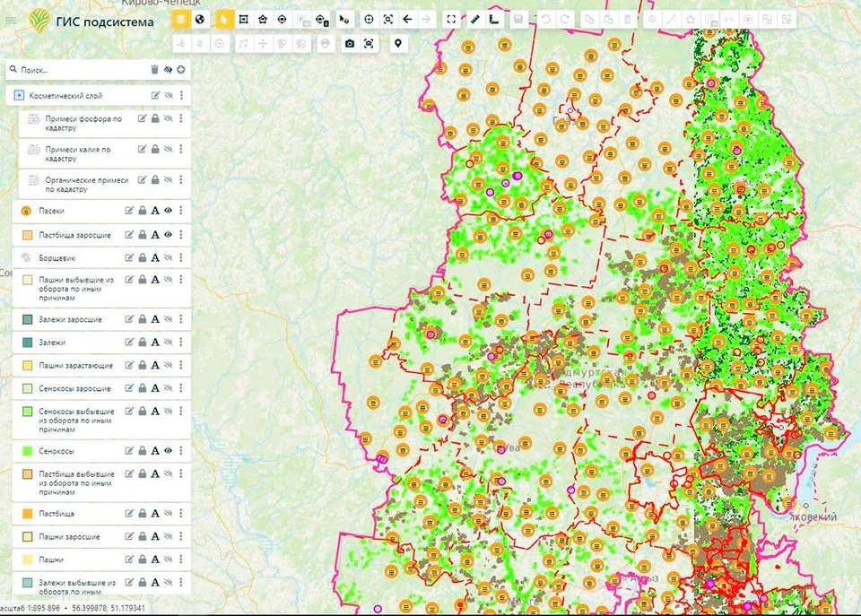Activate the ruler measure tool

(474, 19)
